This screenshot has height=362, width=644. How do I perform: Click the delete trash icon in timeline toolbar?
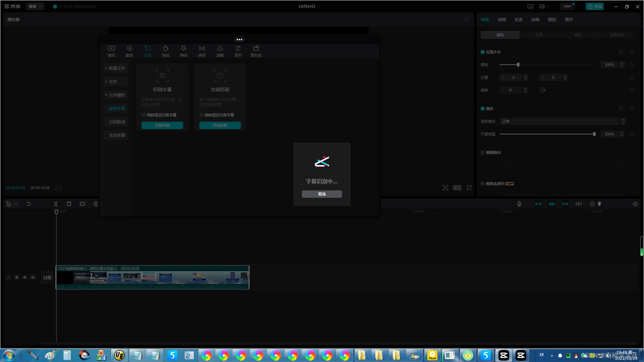[69, 204]
